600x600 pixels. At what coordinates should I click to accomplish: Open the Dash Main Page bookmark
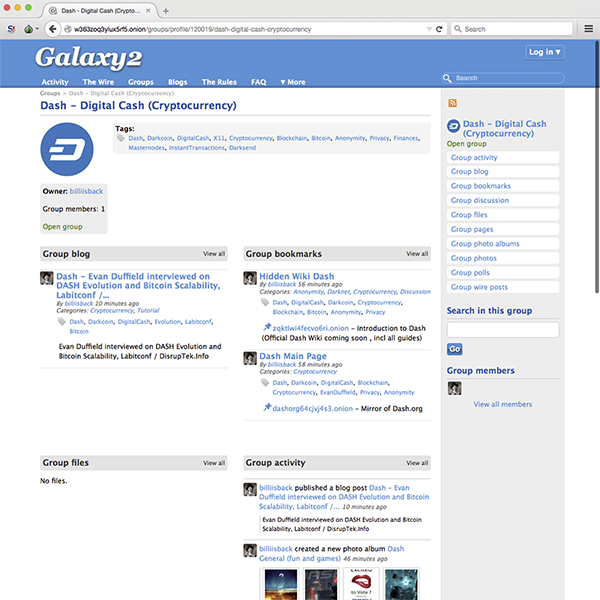[x=293, y=356]
